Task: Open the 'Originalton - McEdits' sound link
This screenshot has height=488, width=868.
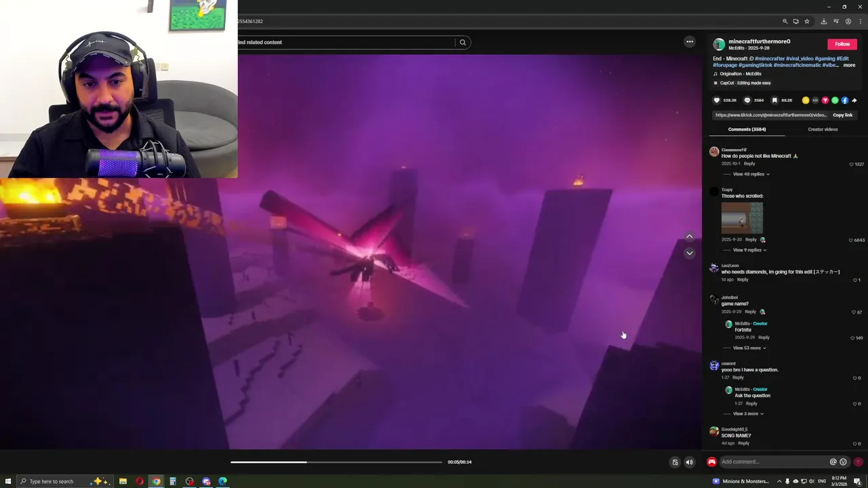Action: 741,74
